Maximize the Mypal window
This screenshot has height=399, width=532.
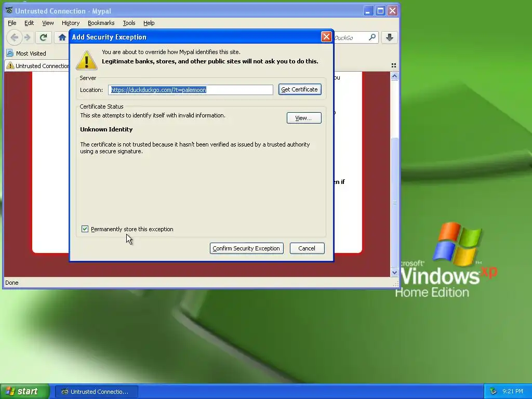380,11
